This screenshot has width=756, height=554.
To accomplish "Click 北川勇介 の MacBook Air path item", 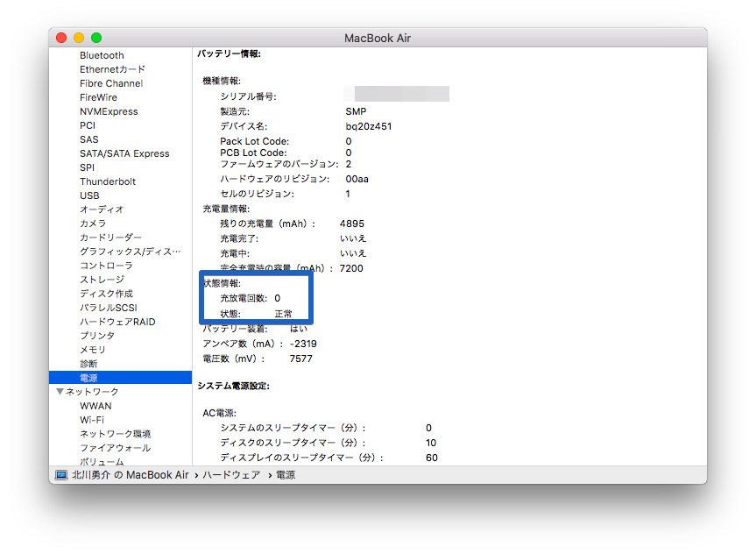I will coord(131,475).
